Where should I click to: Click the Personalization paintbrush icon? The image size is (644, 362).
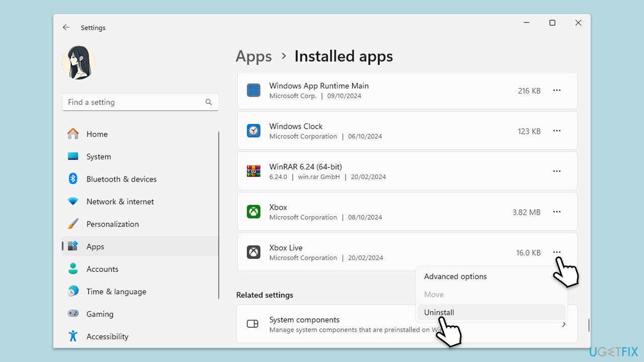73,224
